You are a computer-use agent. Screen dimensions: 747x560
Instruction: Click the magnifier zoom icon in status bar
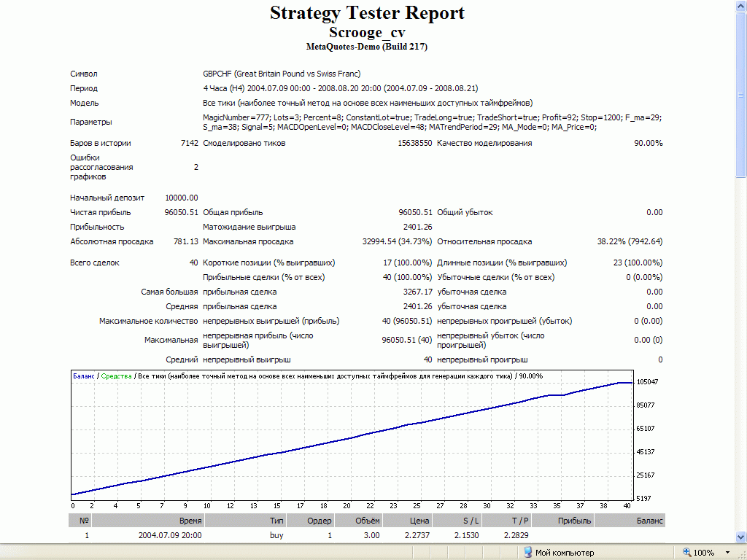point(686,553)
